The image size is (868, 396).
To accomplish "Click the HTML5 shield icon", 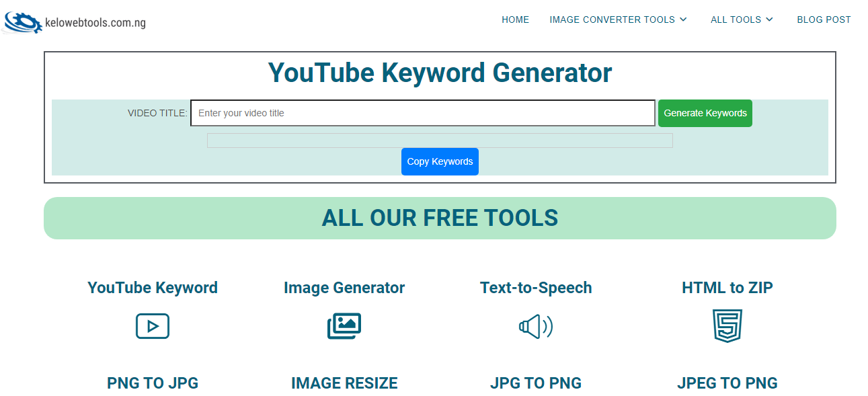I will (727, 326).
